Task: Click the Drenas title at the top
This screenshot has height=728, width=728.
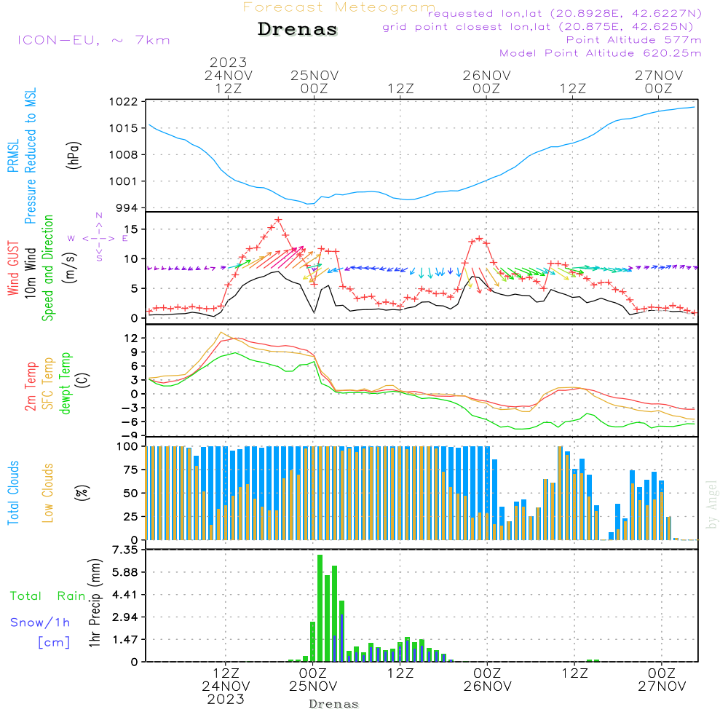Action: (298, 30)
